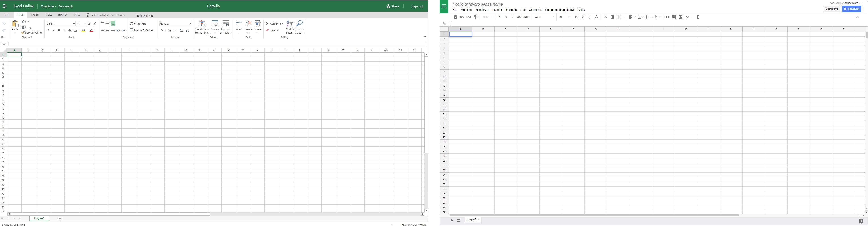Click the paint format roller in Google Sheets
The height and width of the screenshot is (230, 868).
coord(476,17)
